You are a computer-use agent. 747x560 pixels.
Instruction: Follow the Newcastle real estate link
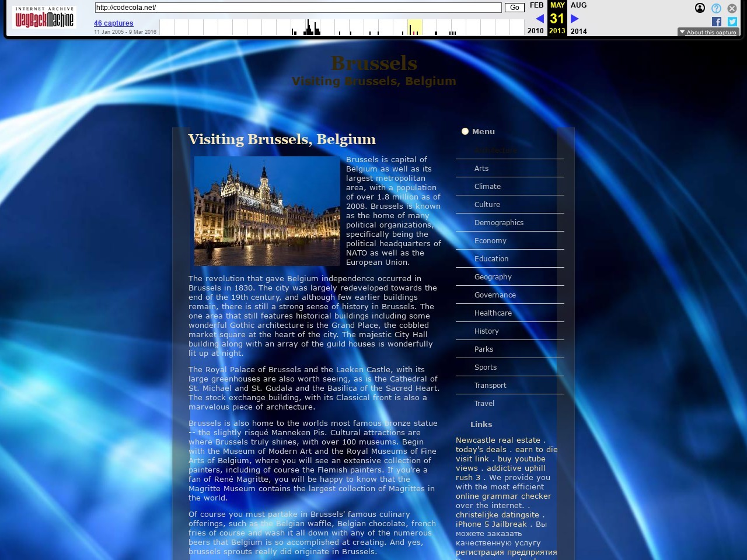click(x=498, y=440)
